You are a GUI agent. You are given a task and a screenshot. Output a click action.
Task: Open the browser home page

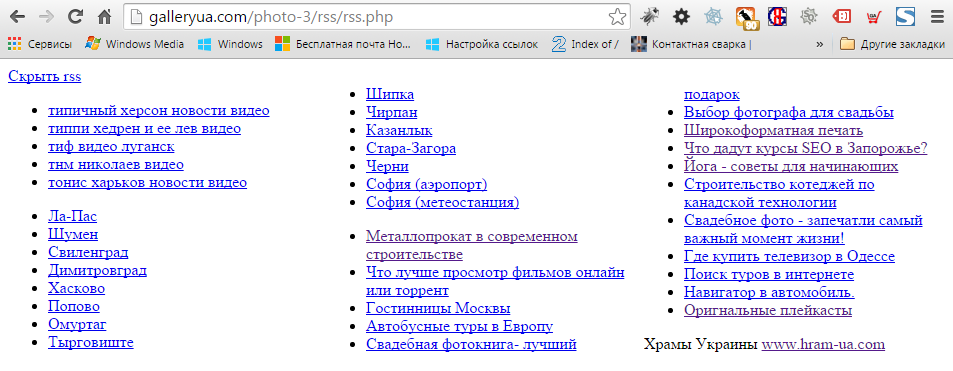(105, 16)
